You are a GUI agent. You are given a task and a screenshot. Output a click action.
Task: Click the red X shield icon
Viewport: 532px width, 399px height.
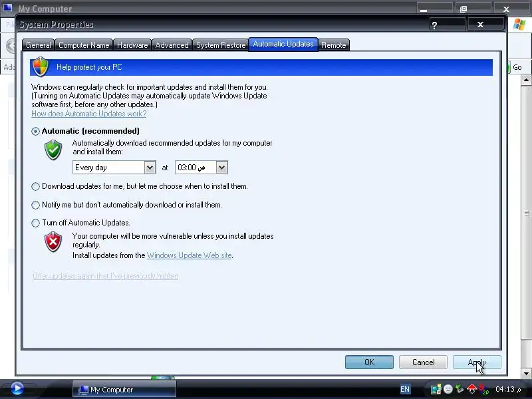53,241
